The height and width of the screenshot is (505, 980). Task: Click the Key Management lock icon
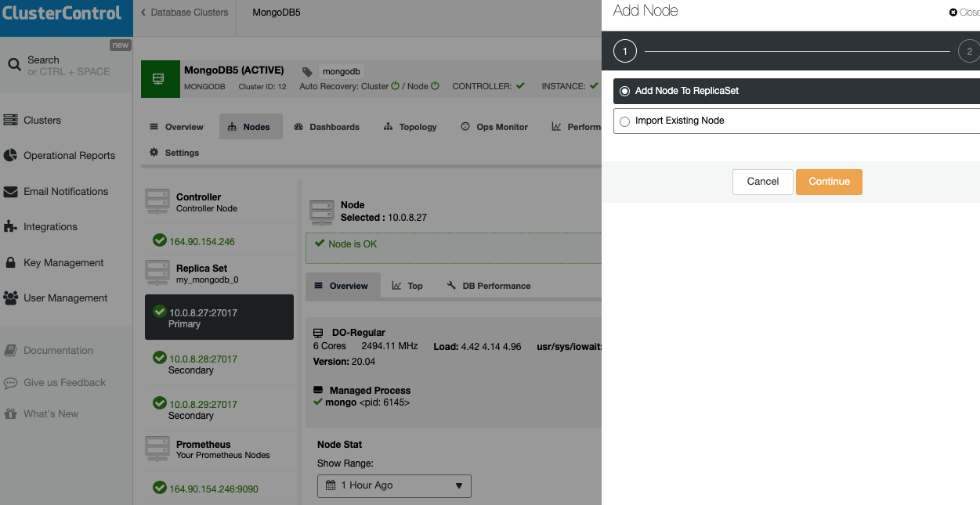tap(10, 263)
